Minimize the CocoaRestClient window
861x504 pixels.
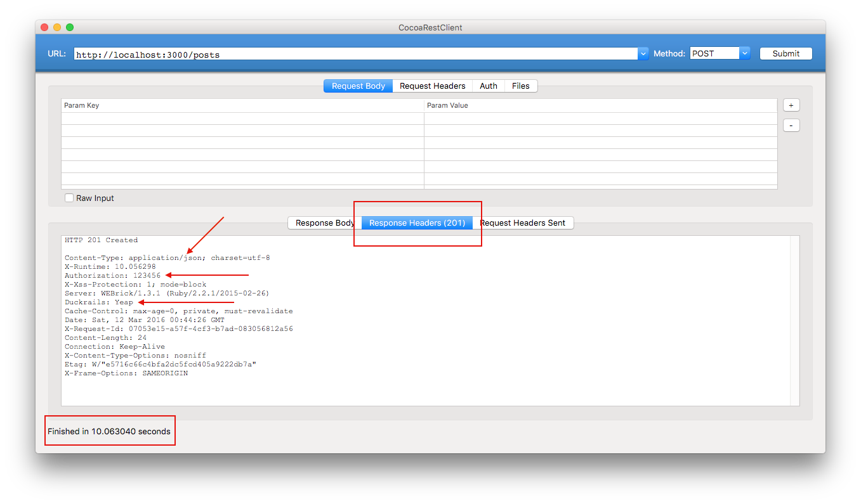coord(57,27)
